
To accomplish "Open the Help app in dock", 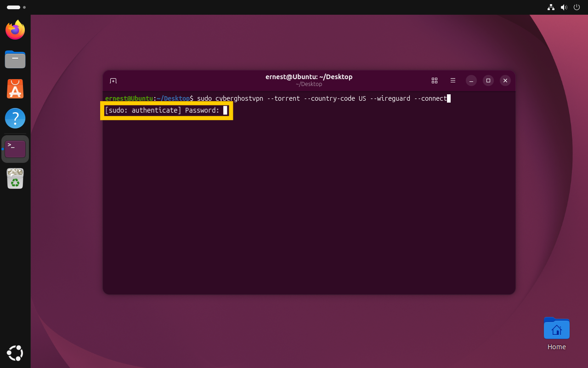I will point(15,118).
